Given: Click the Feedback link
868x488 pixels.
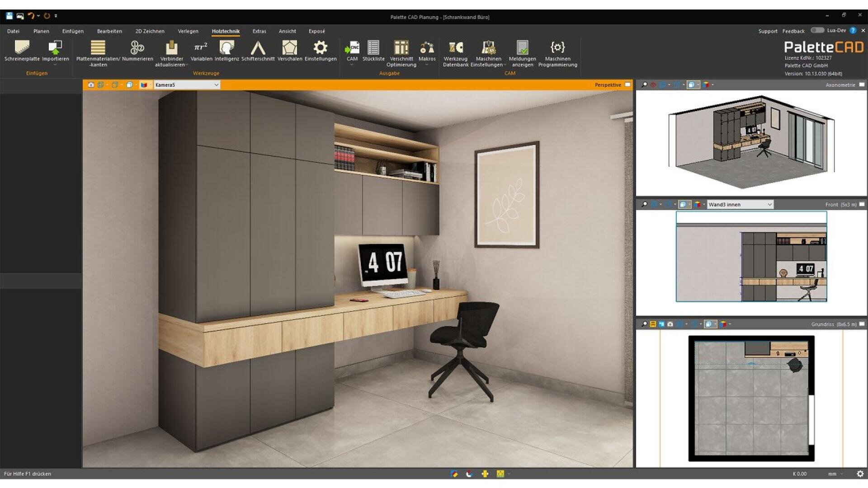Looking at the screenshot, I should click(x=793, y=31).
